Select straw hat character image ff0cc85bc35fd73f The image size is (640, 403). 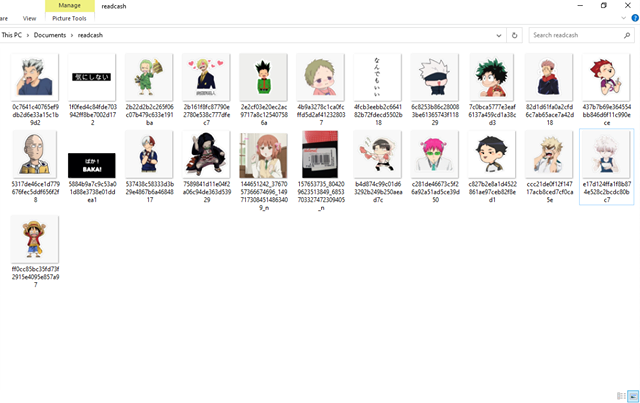[35, 239]
